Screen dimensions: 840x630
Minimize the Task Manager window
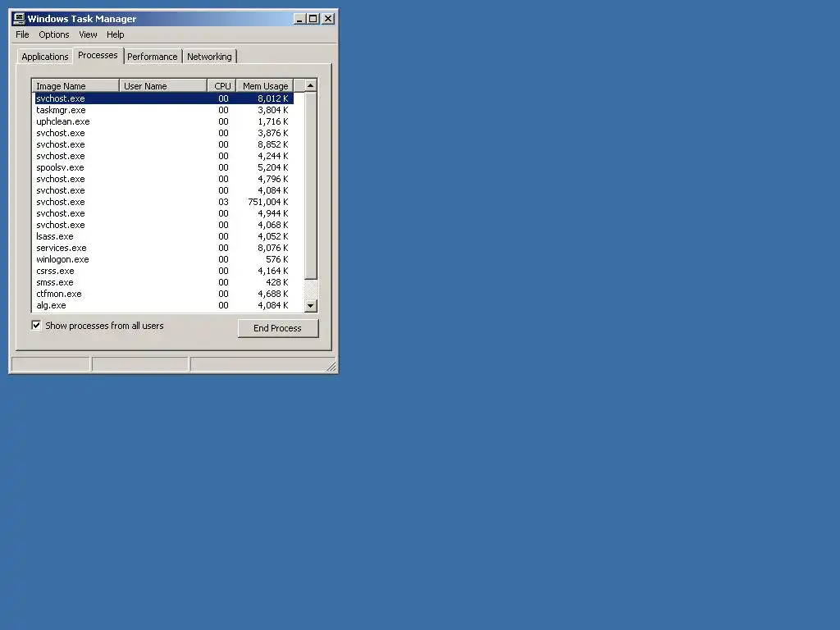(x=299, y=19)
